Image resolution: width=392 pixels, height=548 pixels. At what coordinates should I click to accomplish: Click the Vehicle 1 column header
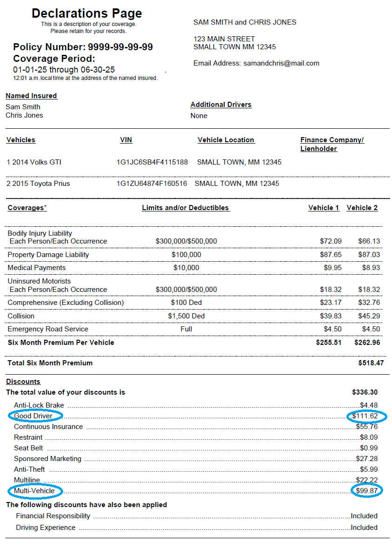[x=324, y=208]
